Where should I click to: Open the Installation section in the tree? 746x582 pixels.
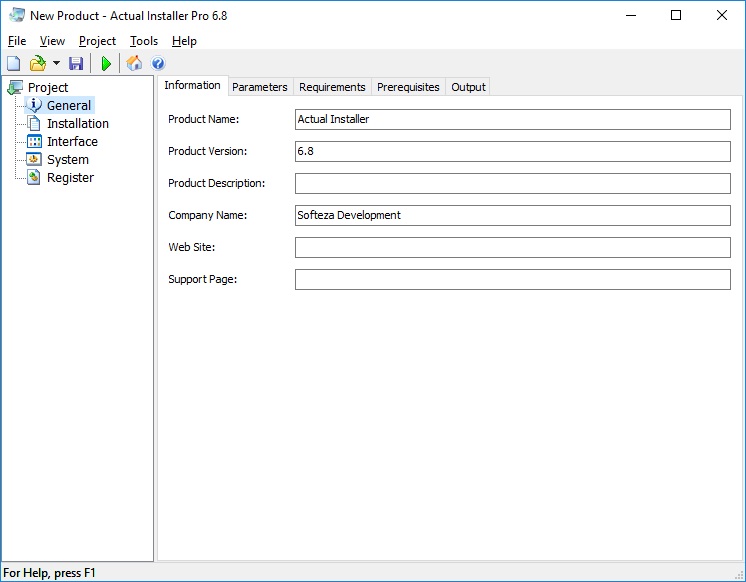click(x=78, y=124)
